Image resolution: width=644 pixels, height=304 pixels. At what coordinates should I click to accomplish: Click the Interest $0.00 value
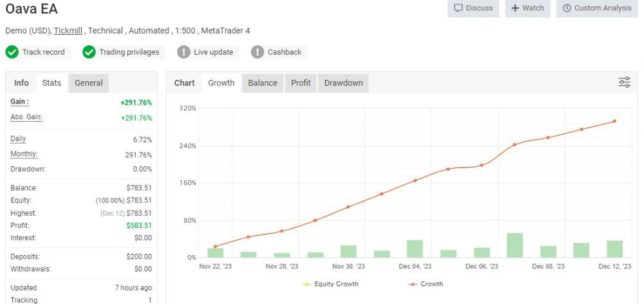coord(143,238)
